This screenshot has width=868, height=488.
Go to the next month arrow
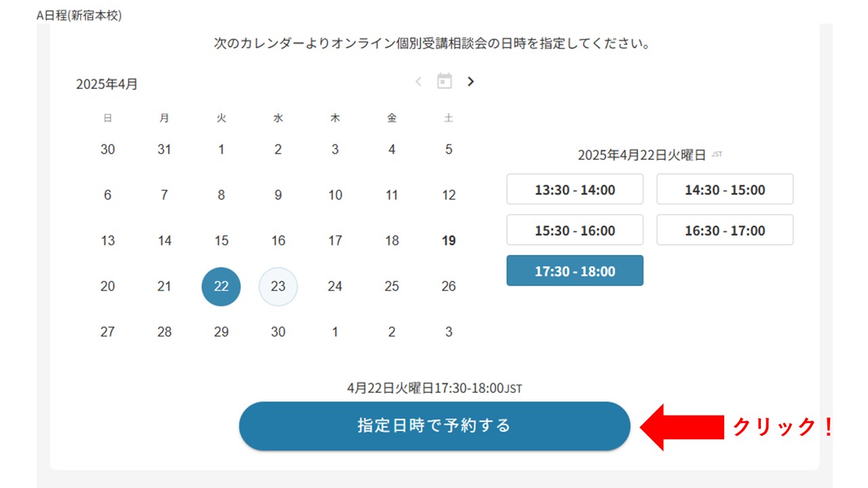pyautogui.click(x=471, y=81)
